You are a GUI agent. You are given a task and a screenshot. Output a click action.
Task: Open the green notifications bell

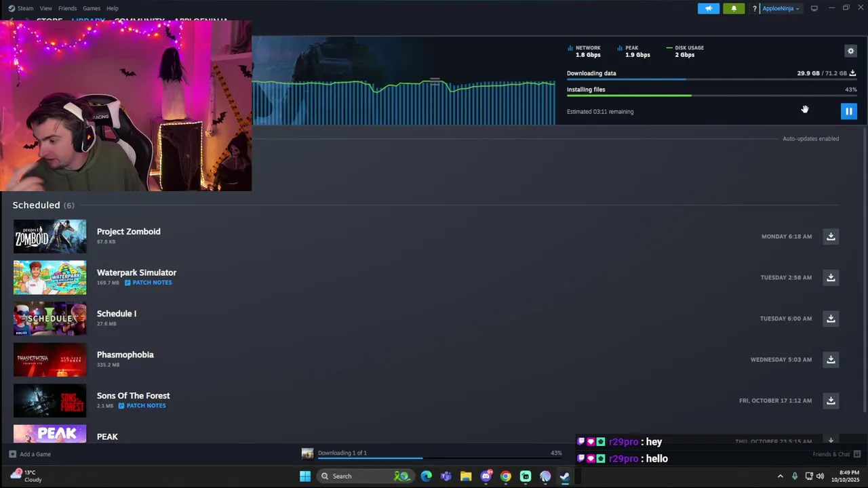pyautogui.click(x=734, y=8)
